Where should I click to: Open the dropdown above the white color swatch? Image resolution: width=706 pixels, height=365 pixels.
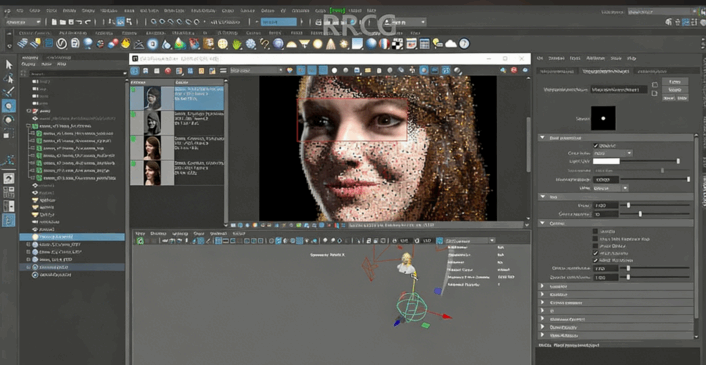tap(613, 153)
